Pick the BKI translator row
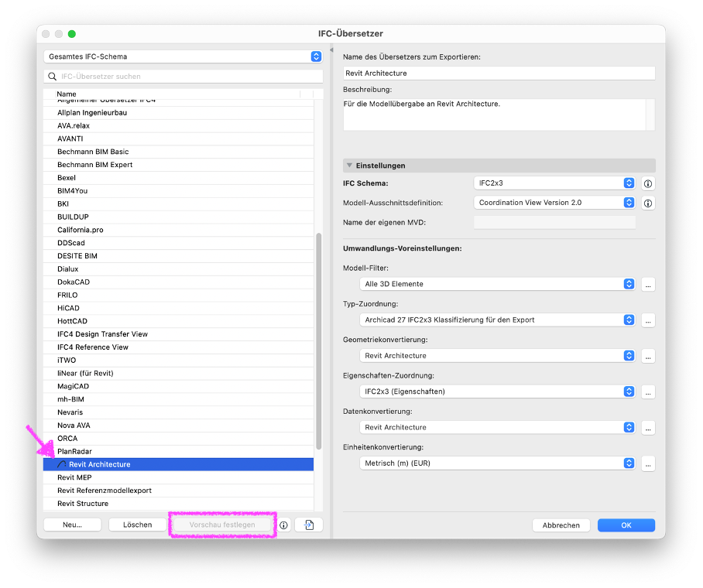 pyautogui.click(x=178, y=204)
